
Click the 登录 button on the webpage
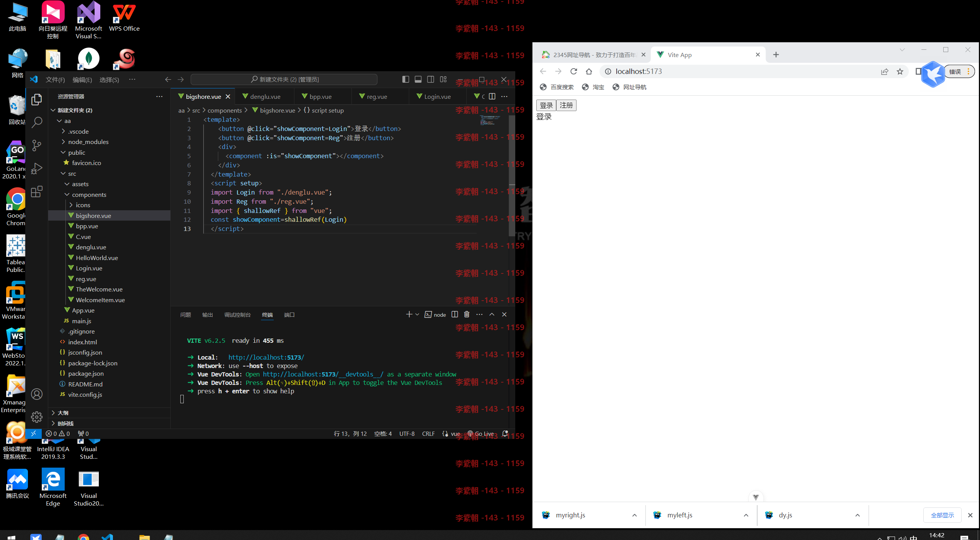click(x=546, y=105)
